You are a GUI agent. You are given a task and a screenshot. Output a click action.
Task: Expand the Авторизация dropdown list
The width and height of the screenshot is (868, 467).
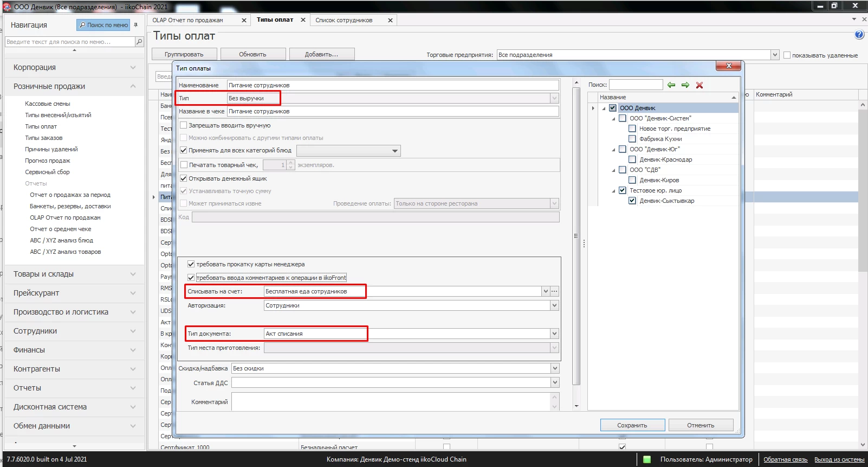tap(554, 305)
